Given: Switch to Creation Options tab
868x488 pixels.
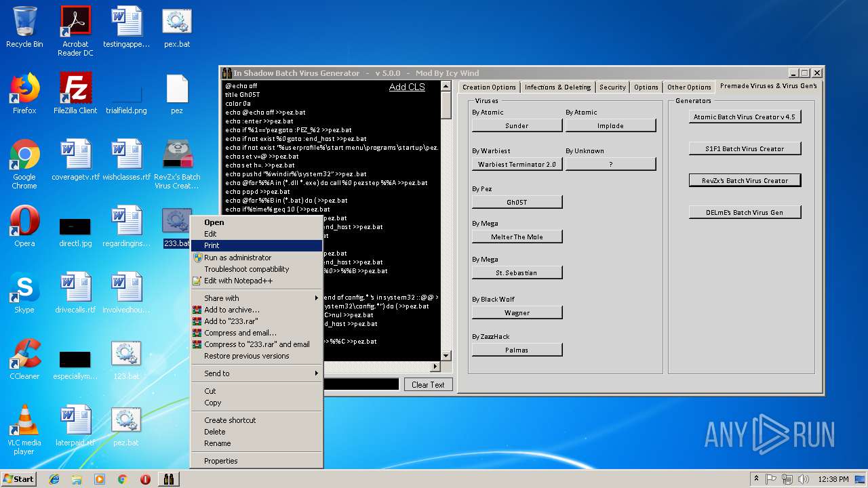Looking at the screenshot, I should 489,87.
